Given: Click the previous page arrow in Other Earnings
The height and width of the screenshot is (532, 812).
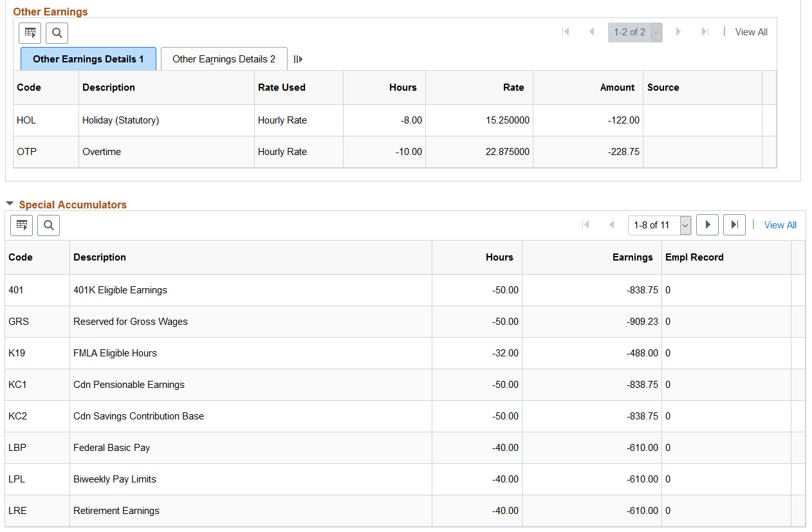Looking at the screenshot, I should coord(591,31).
